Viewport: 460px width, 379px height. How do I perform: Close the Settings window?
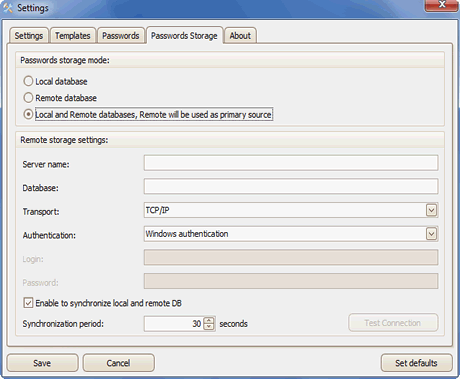pos(441,5)
